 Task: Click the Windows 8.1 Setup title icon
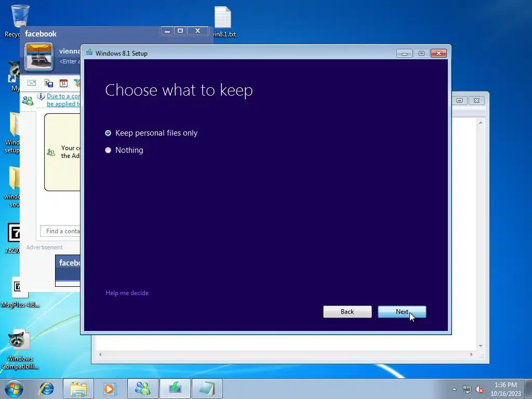(x=89, y=52)
